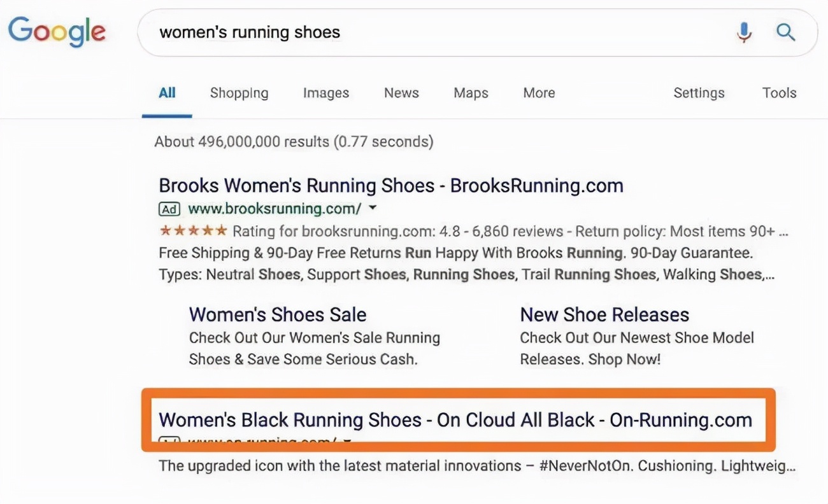Start voice search with the microphone icon
The width and height of the screenshot is (828, 504).
coord(743,32)
